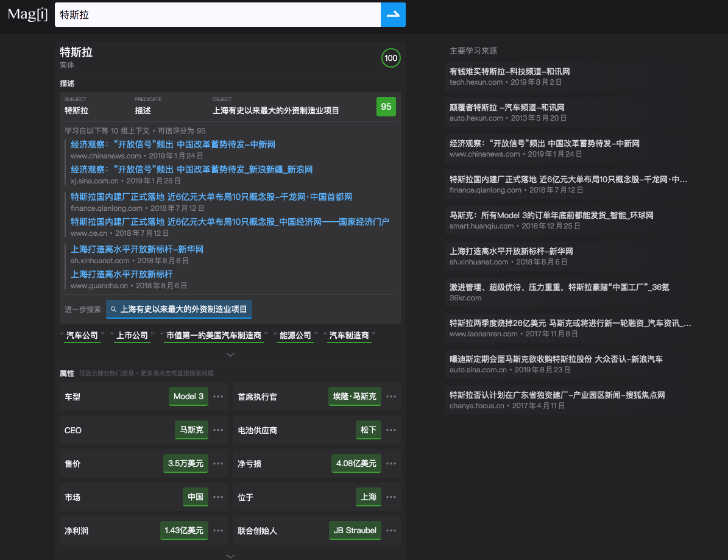This screenshot has width=728, height=560.
Task: Expand more attributes chevron at bottom
Action: (x=230, y=556)
